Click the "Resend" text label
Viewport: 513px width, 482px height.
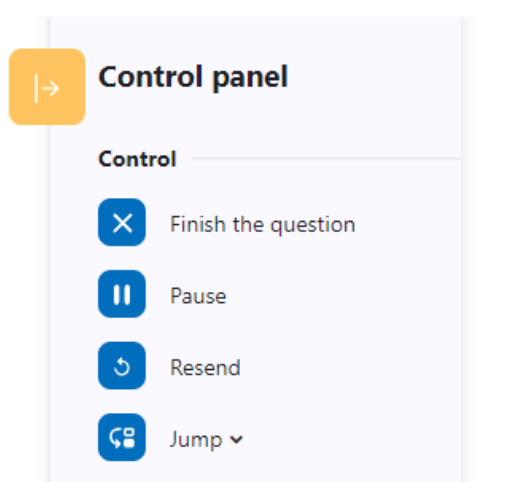click(x=205, y=367)
